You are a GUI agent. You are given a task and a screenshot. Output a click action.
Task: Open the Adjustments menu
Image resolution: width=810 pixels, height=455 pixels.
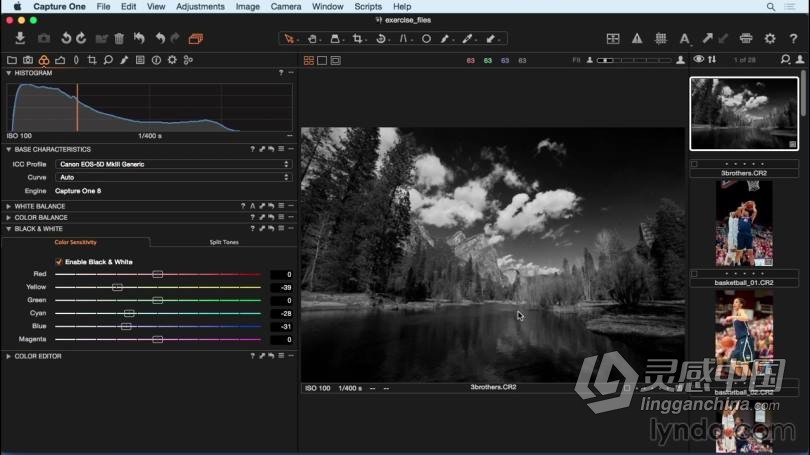tap(200, 7)
